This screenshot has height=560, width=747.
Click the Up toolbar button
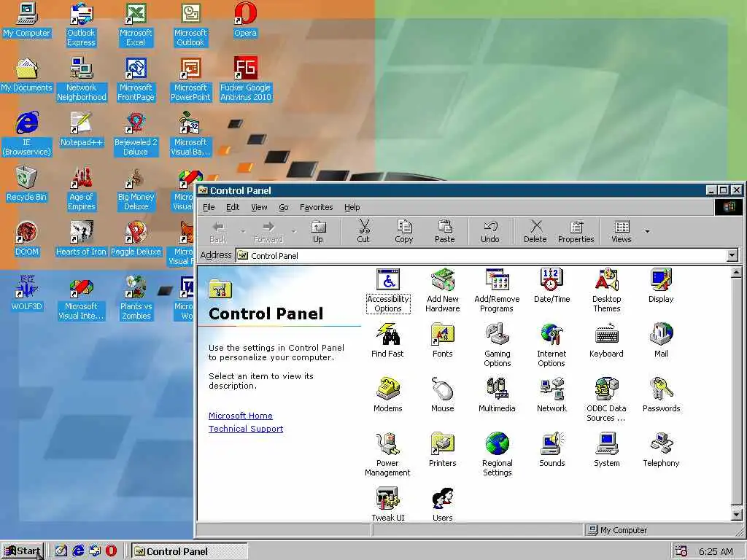[318, 231]
